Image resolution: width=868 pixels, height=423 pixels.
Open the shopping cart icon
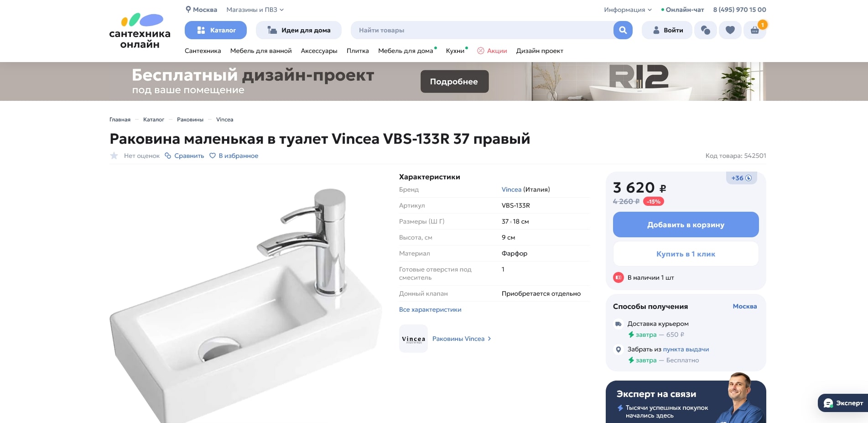[x=755, y=30]
